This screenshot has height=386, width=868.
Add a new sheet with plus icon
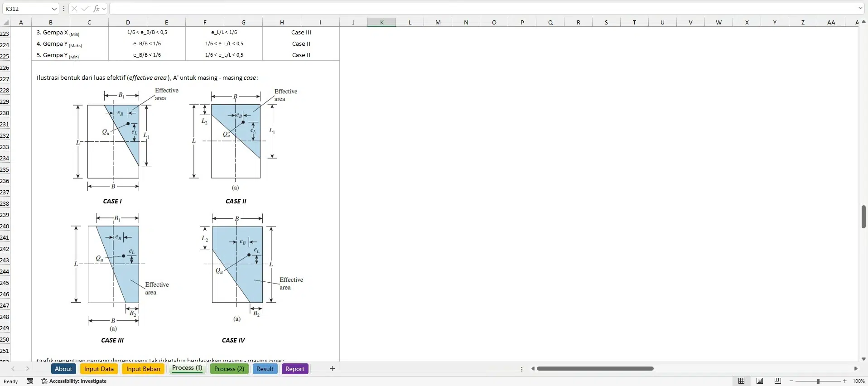tap(332, 369)
